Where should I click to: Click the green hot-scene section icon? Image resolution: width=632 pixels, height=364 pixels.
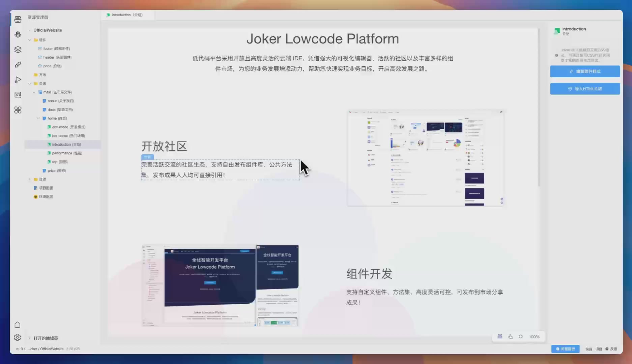point(49,136)
